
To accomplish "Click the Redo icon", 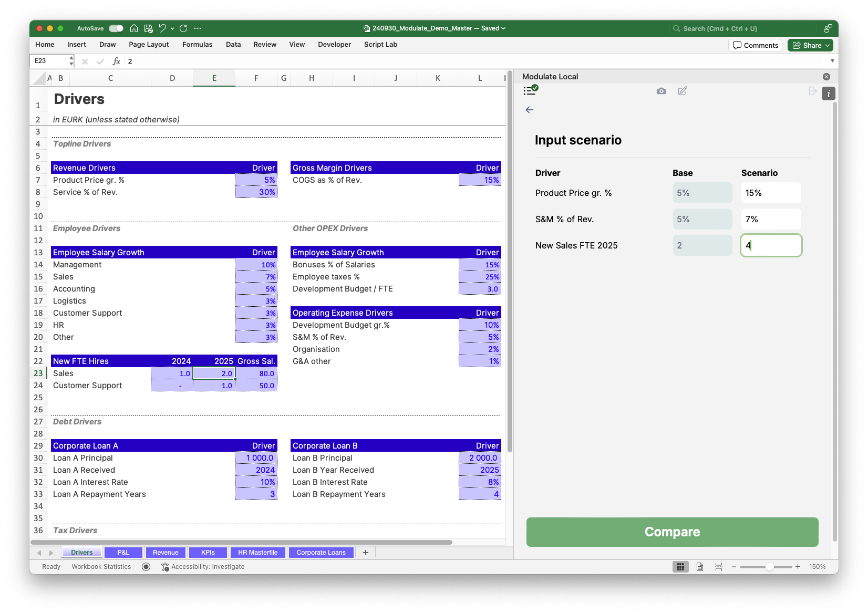I will point(183,28).
